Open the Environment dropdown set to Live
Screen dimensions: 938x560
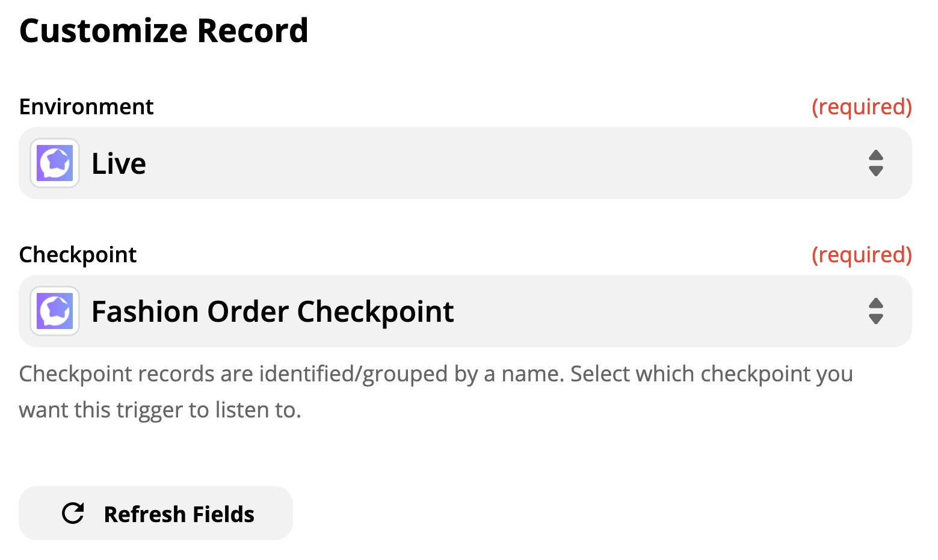coord(465,163)
